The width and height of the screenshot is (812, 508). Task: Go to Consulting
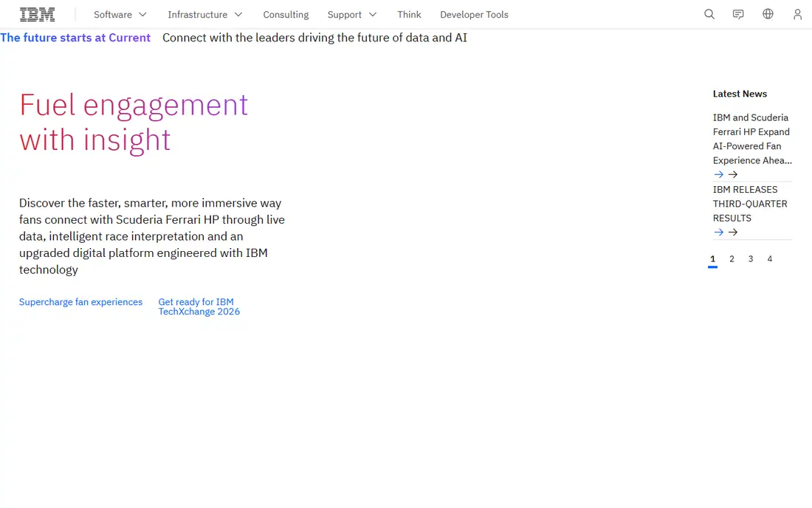[x=286, y=15]
